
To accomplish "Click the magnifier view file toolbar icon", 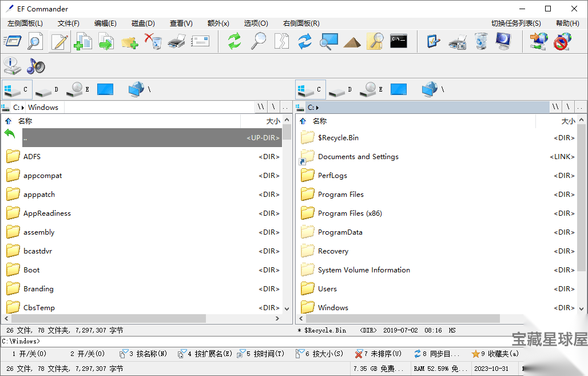I will tap(35, 41).
